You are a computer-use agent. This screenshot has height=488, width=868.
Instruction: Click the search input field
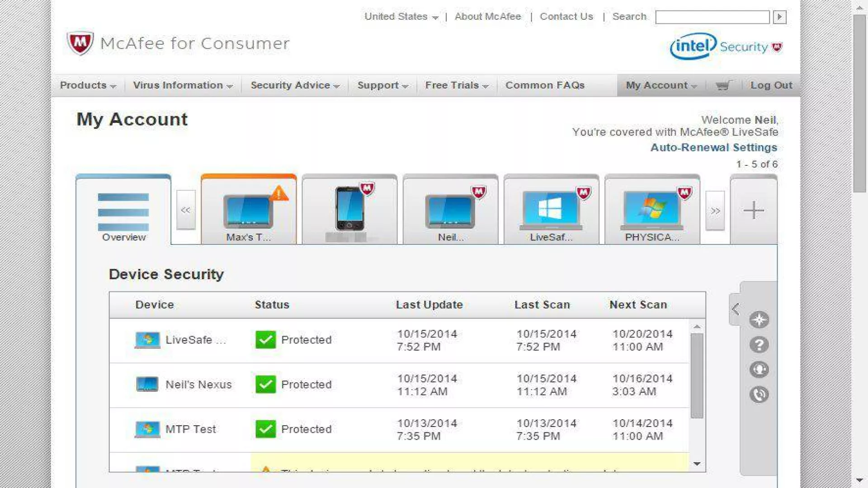pyautogui.click(x=712, y=17)
